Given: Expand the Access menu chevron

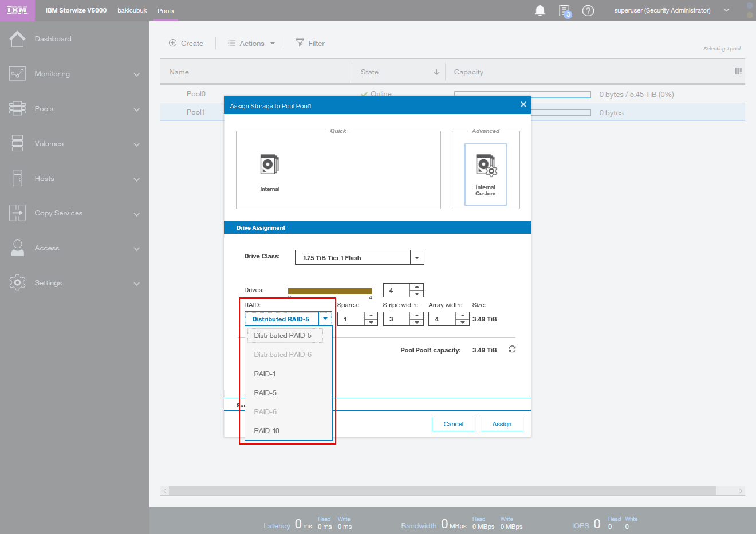Looking at the screenshot, I should point(136,249).
